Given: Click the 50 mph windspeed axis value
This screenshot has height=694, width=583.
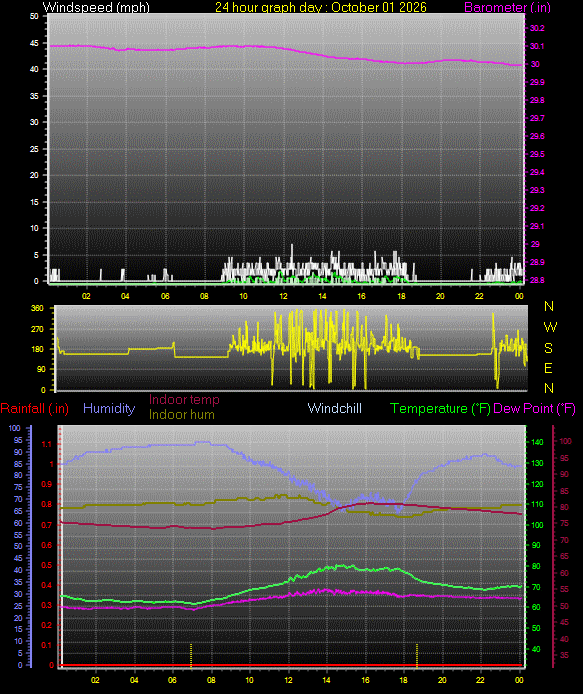Looking at the screenshot, I should point(34,16).
